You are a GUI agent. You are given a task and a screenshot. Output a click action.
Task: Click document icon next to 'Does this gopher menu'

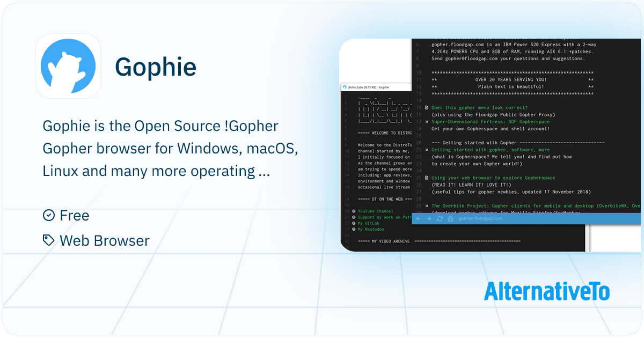coord(426,108)
